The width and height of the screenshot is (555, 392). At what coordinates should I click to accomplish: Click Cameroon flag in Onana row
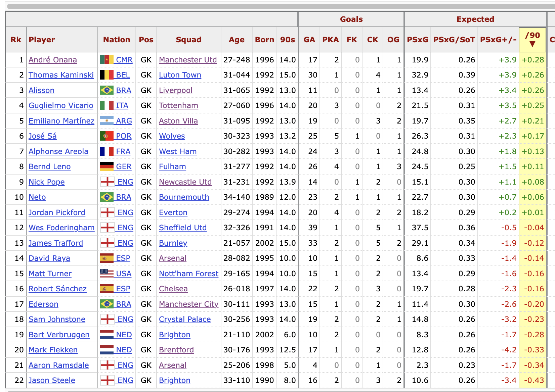click(107, 60)
